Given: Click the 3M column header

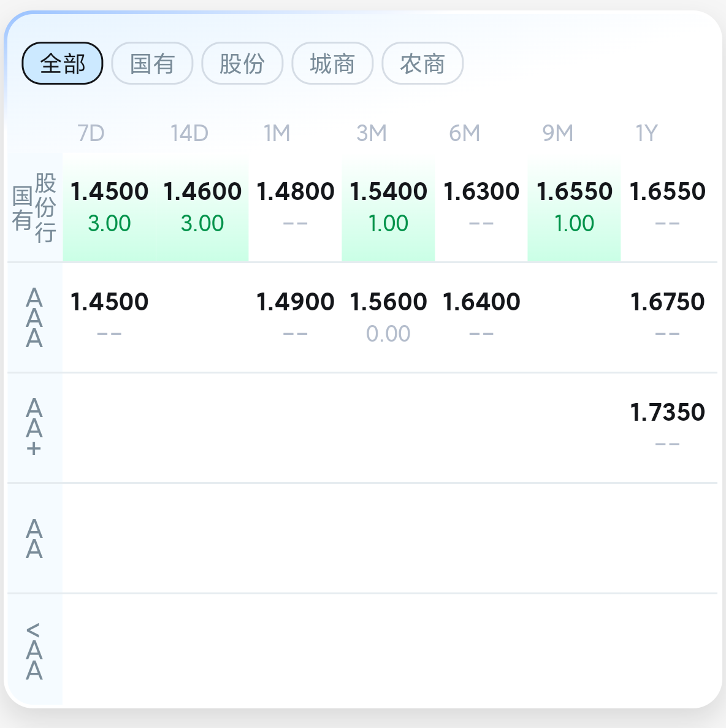Looking at the screenshot, I should pos(372,133).
